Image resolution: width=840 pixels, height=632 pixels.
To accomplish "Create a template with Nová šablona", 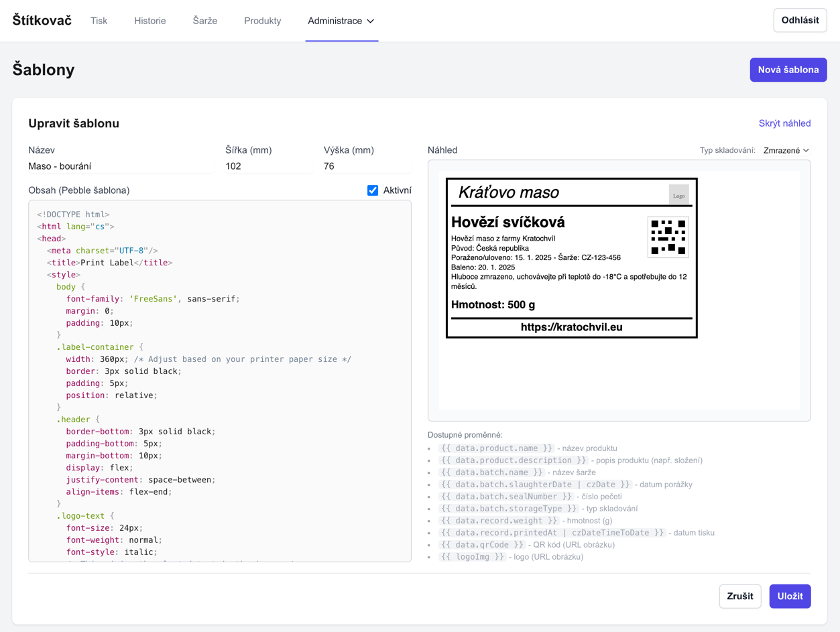I will pyautogui.click(x=788, y=70).
